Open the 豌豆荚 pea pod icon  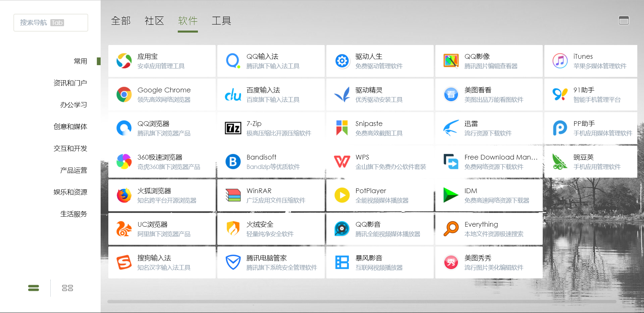[x=560, y=162]
